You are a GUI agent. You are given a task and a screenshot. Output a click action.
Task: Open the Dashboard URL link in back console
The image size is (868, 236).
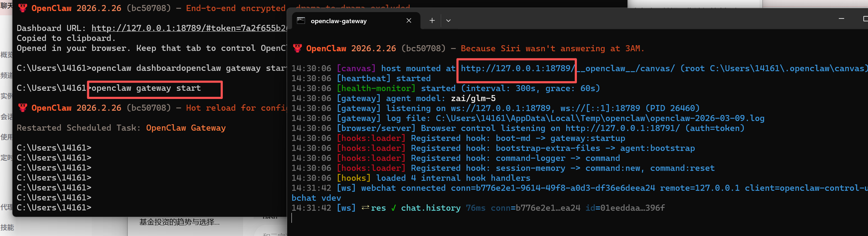[x=189, y=28]
